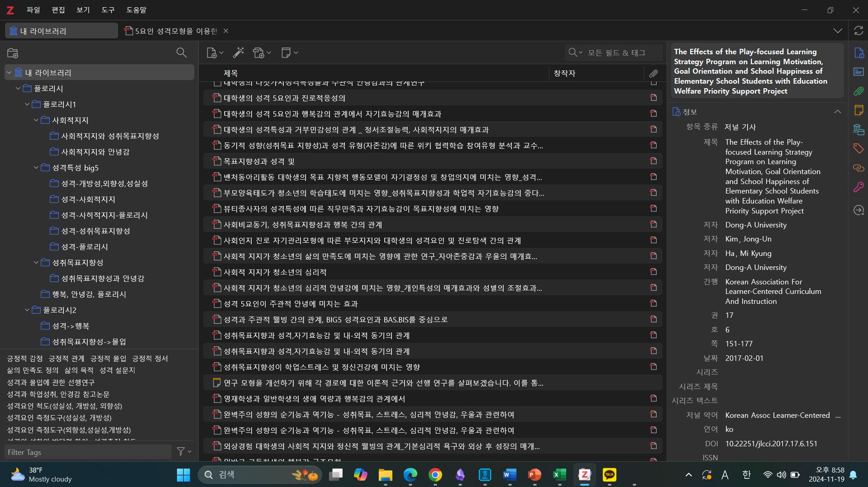Screen dimensions: 868x487
Task: Select the Attachments paperclip icon in sidebar
Action: (x=858, y=91)
